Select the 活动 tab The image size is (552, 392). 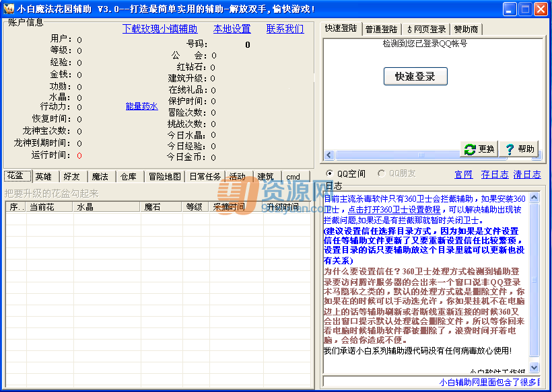click(x=239, y=176)
